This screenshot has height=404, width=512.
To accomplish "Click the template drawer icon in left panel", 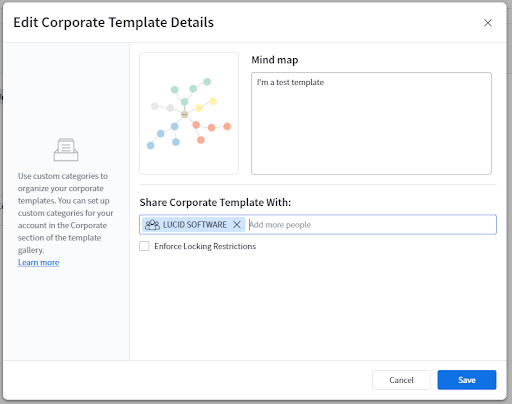I will point(66,150).
